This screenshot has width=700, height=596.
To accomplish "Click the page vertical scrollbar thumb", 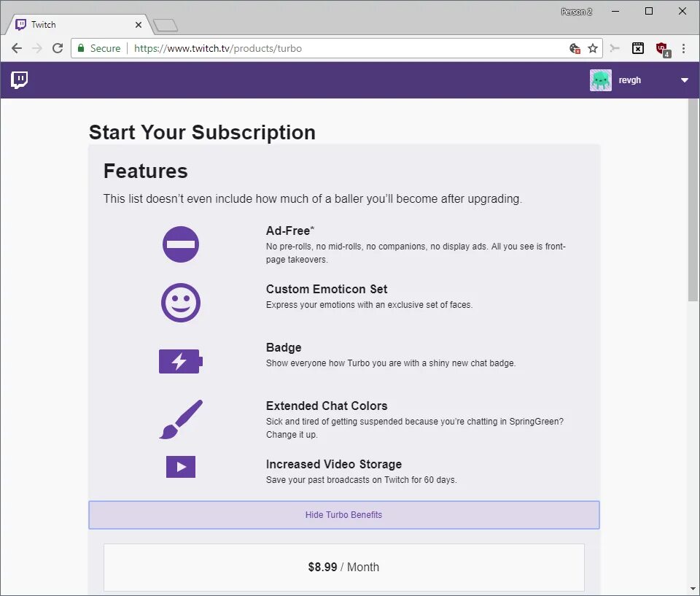I will point(693,200).
